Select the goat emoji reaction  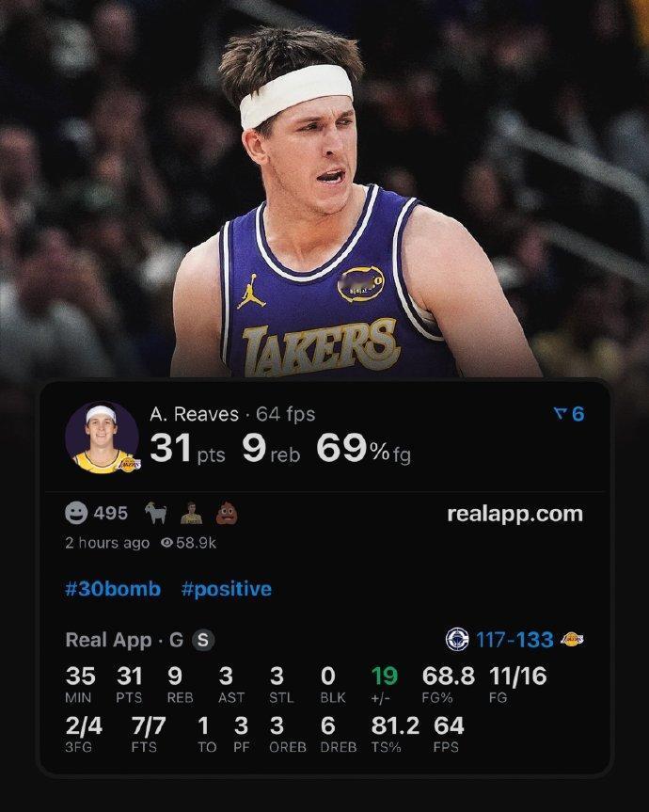[156, 513]
